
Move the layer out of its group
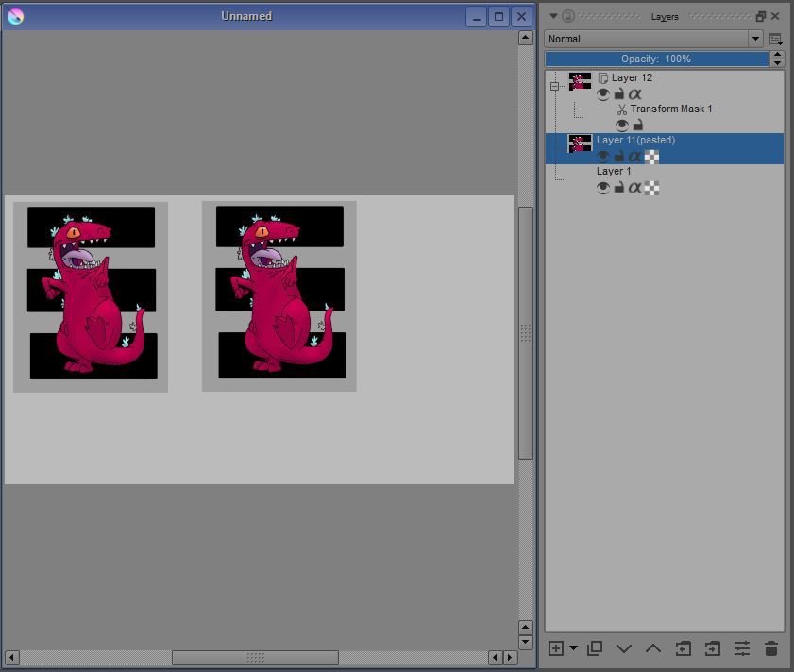click(x=683, y=648)
